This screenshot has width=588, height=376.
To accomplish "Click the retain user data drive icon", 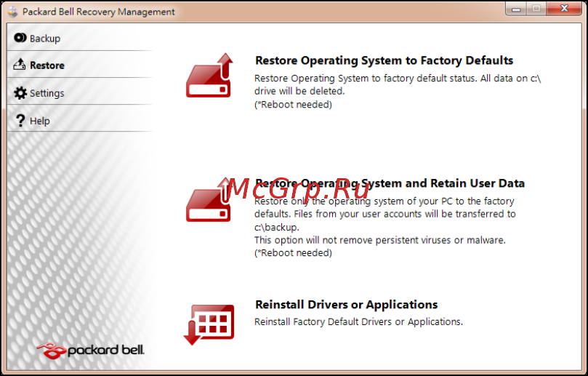I will [x=209, y=199].
